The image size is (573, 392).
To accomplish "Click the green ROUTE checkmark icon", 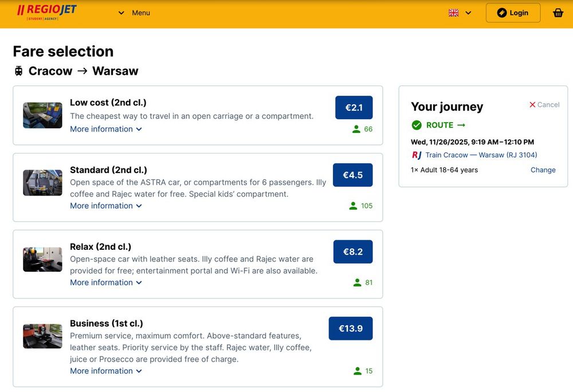I will (417, 125).
